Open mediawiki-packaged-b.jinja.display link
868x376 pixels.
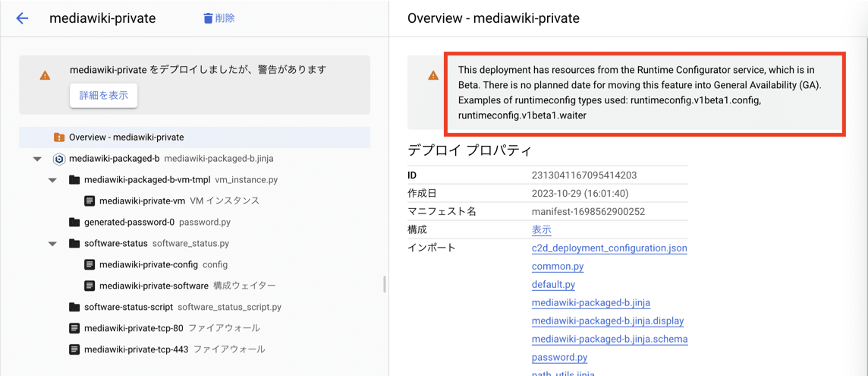point(608,321)
